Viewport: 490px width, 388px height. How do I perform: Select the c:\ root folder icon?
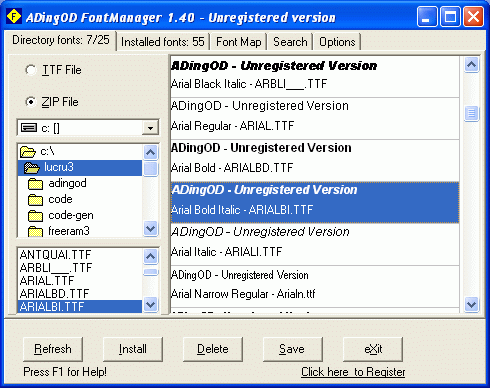[28, 152]
